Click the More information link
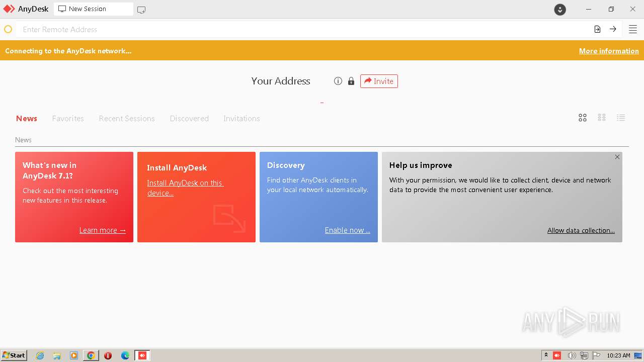 (x=609, y=51)
